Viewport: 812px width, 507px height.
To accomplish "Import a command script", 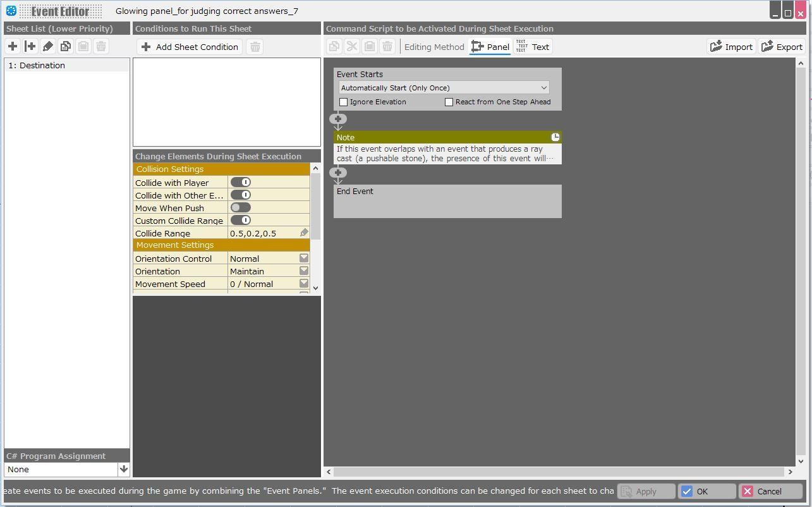I will pyautogui.click(x=731, y=47).
